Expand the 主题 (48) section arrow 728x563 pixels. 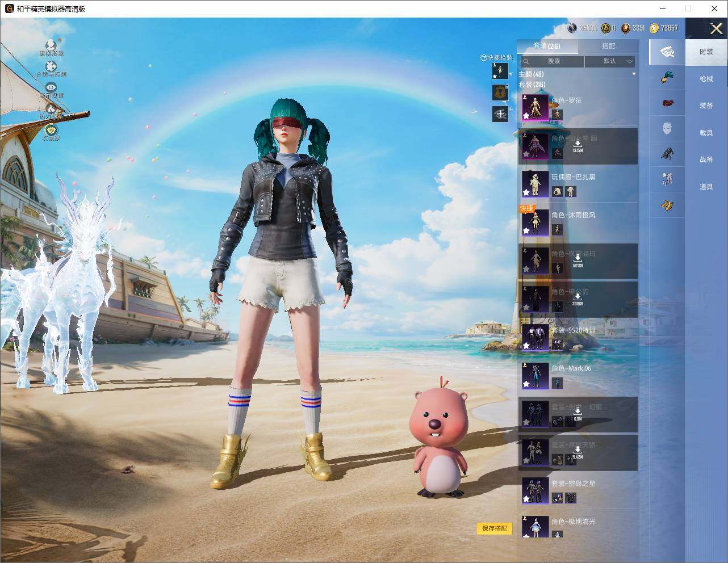[x=634, y=74]
